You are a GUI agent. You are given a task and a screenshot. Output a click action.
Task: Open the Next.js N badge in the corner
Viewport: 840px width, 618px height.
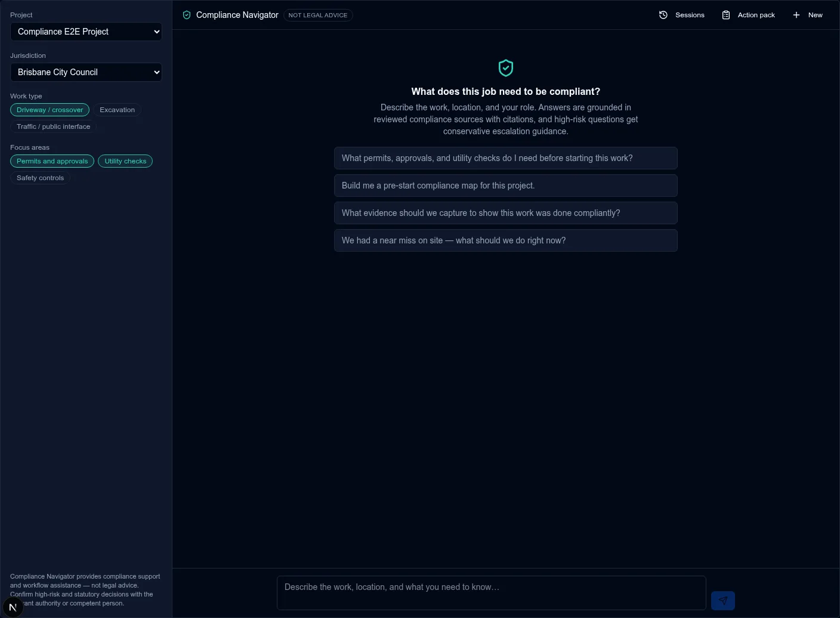(13, 607)
